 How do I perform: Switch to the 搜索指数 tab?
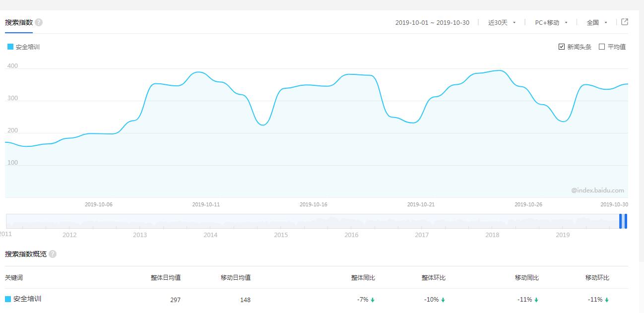pyautogui.click(x=20, y=22)
